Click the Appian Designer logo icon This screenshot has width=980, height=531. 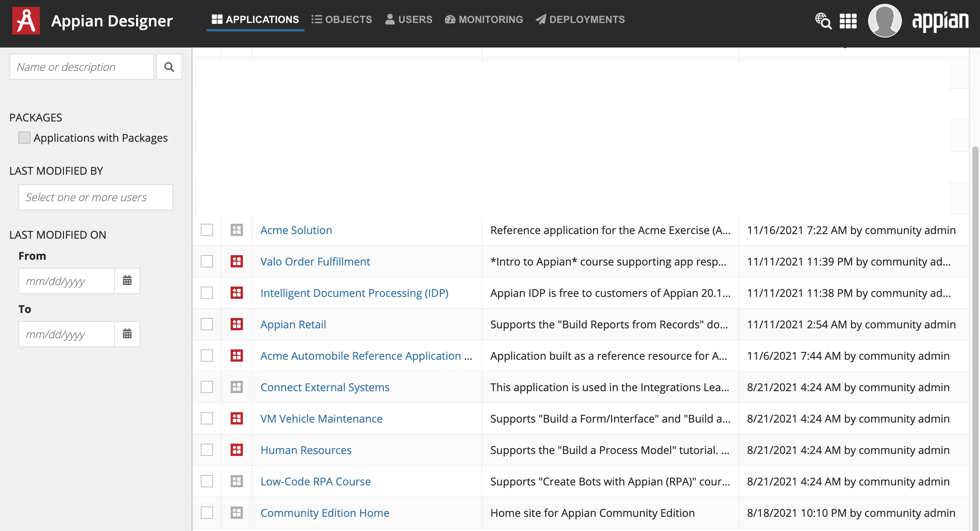(x=26, y=21)
